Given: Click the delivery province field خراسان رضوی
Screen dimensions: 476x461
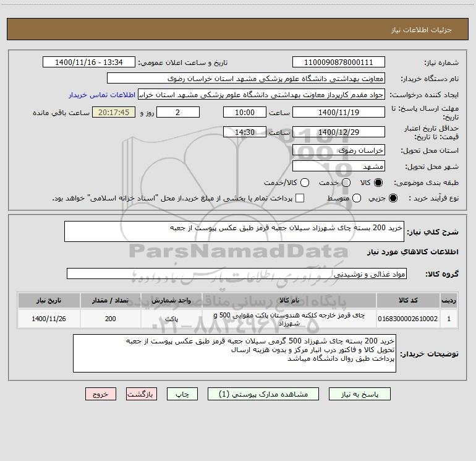Looking at the screenshot, I should [x=339, y=150].
